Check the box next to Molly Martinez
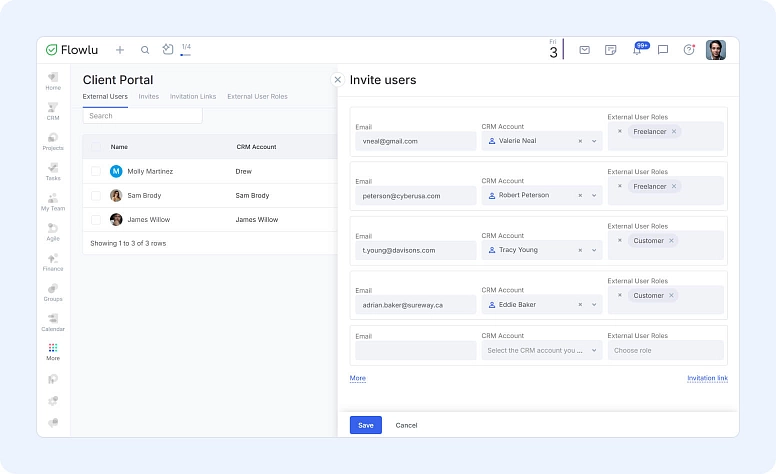 pos(95,172)
